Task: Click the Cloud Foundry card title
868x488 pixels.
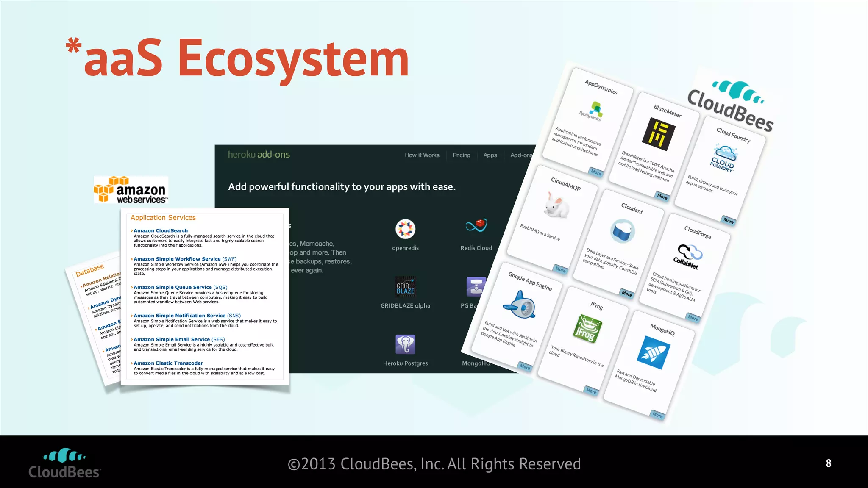Action: coord(733,135)
